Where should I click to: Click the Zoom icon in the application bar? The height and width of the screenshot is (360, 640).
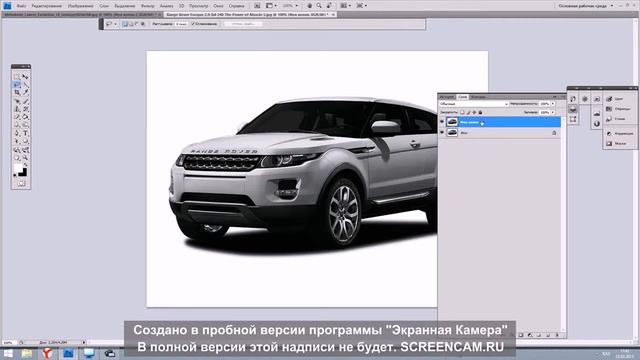(319, 6)
